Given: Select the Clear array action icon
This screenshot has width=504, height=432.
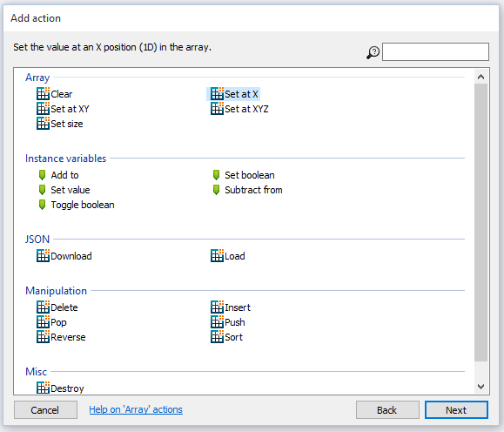Looking at the screenshot, I should (x=43, y=93).
